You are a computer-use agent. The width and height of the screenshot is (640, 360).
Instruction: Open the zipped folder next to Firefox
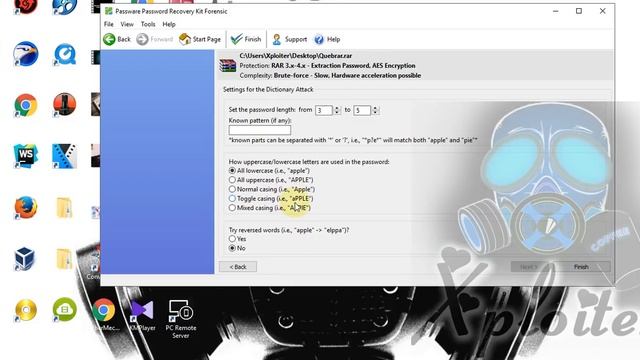coord(64,207)
